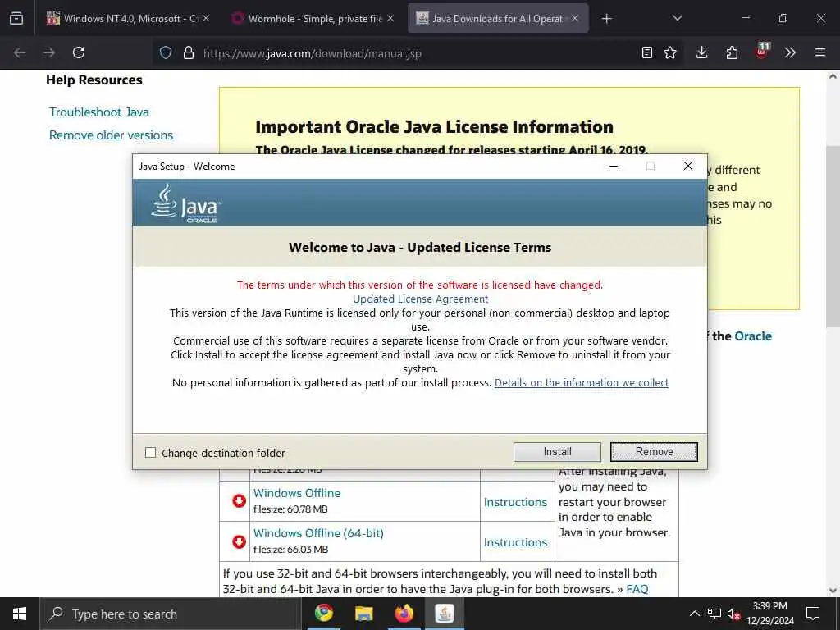Open Instructions for Windows Offline (64-bit)
The height and width of the screenshot is (630, 840).
click(515, 542)
